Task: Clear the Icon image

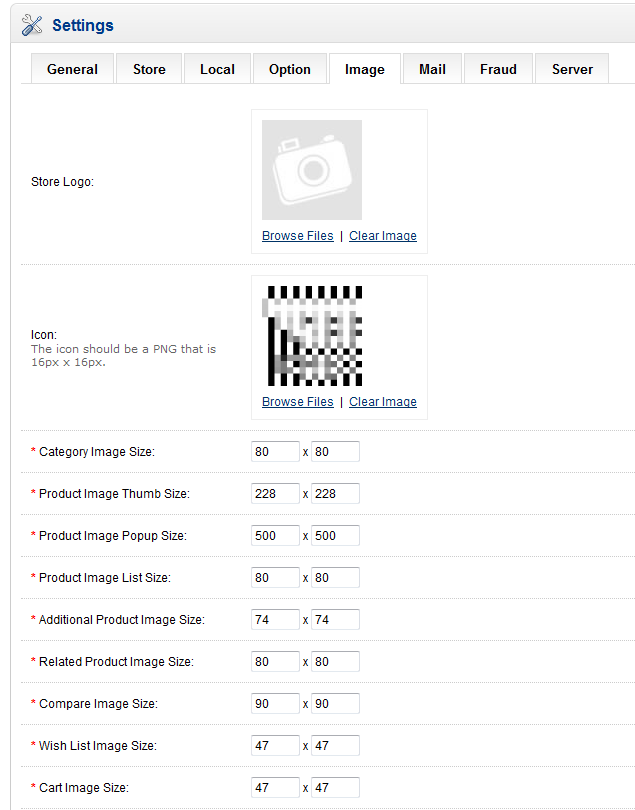Action: (x=383, y=402)
